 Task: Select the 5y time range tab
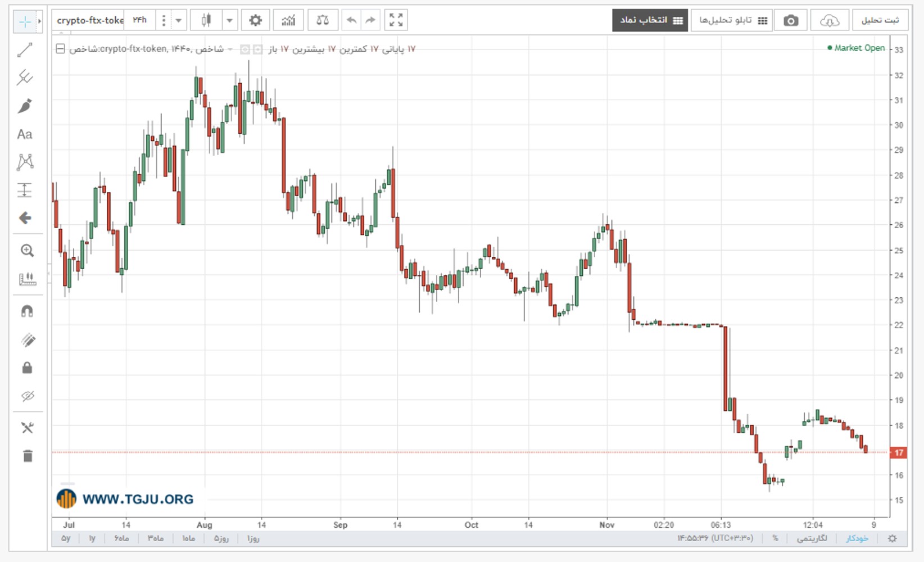[x=66, y=538]
